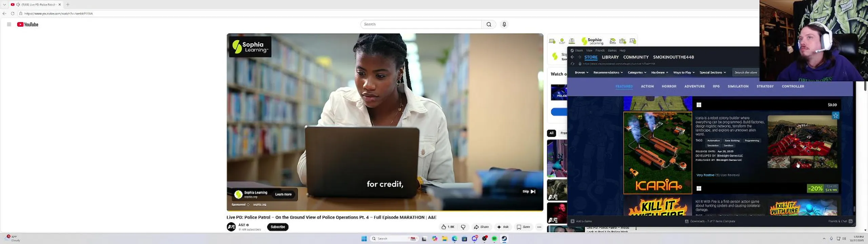This screenshot has height=244, width=868.
Task: Open Steam Downloads status in the footer
Action: [710, 221]
